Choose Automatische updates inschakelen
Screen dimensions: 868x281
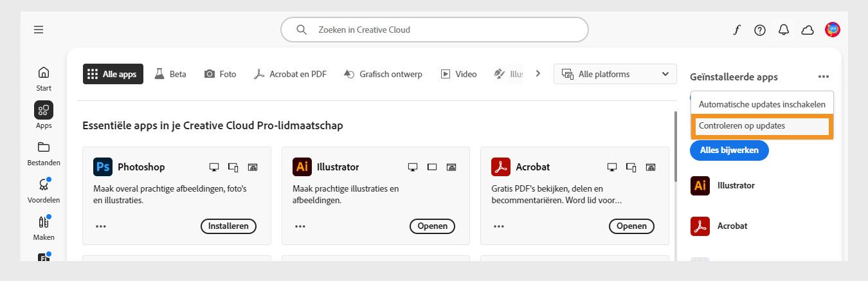[x=761, y=104]
